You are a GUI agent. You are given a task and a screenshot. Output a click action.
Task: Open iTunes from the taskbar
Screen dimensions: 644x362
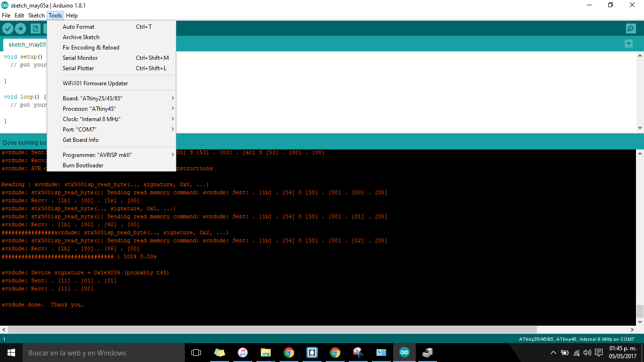(x=242, y=353)
